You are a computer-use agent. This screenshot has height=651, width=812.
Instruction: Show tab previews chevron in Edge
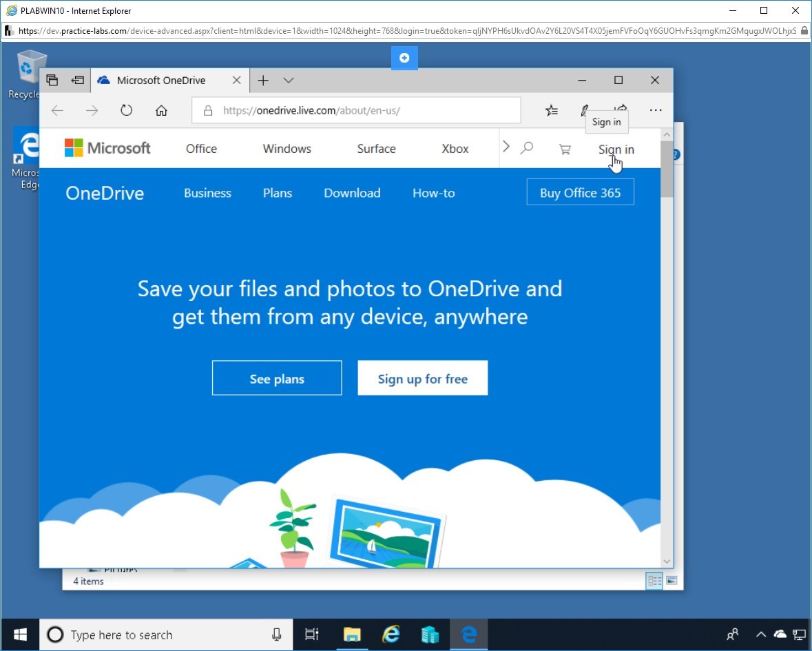(x=289, y=81)
